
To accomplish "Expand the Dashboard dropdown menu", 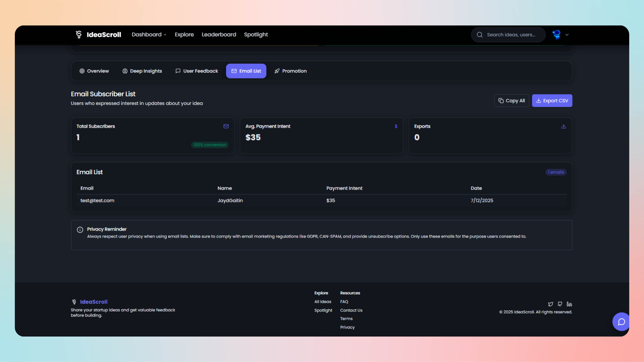I will [149, 35].
